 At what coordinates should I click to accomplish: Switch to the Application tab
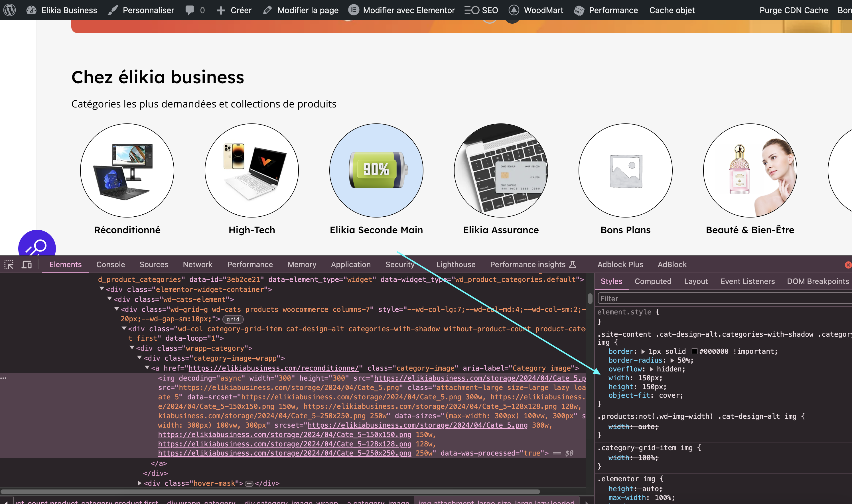coord(351,265)
